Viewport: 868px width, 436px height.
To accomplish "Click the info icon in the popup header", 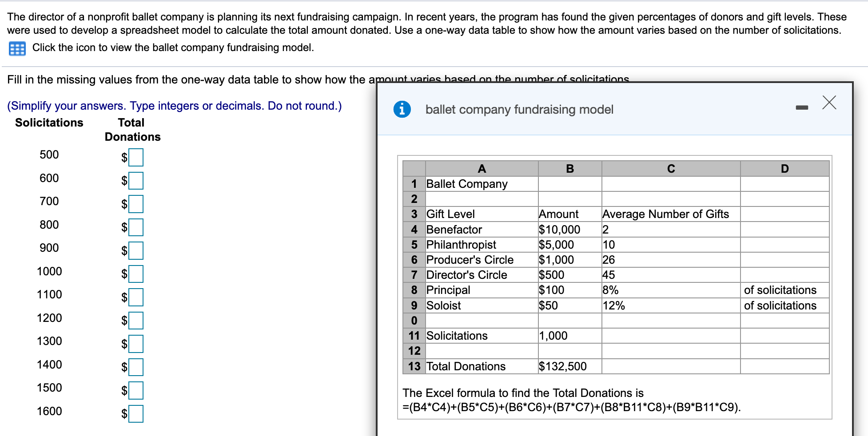I will 401,109.
